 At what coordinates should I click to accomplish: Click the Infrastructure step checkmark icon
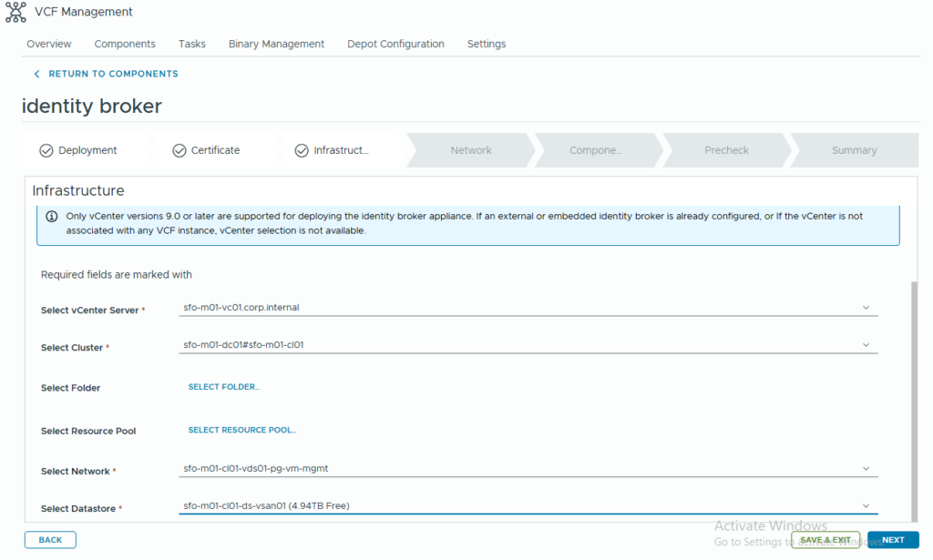302,150
